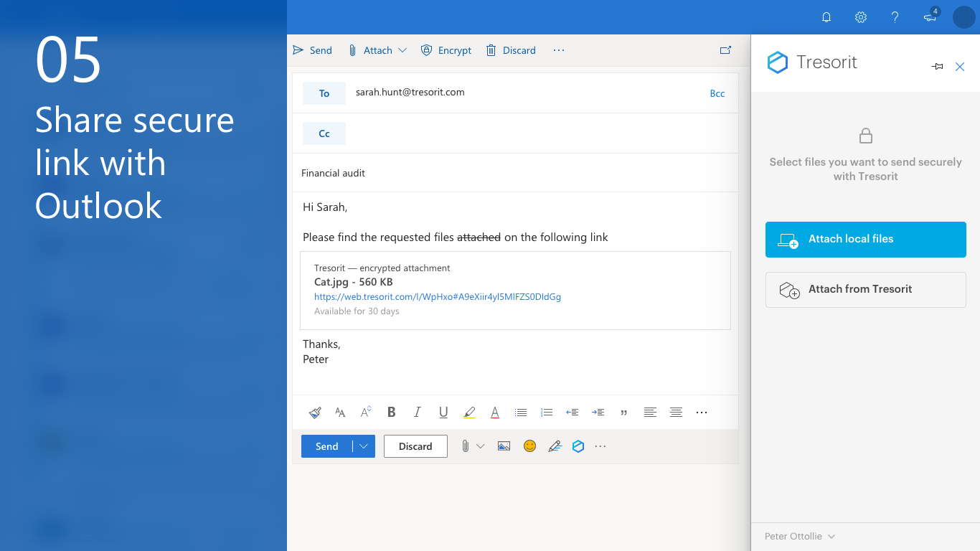Click the Financial audit subject field
This screenshot has height=551, width=980.
515,173
